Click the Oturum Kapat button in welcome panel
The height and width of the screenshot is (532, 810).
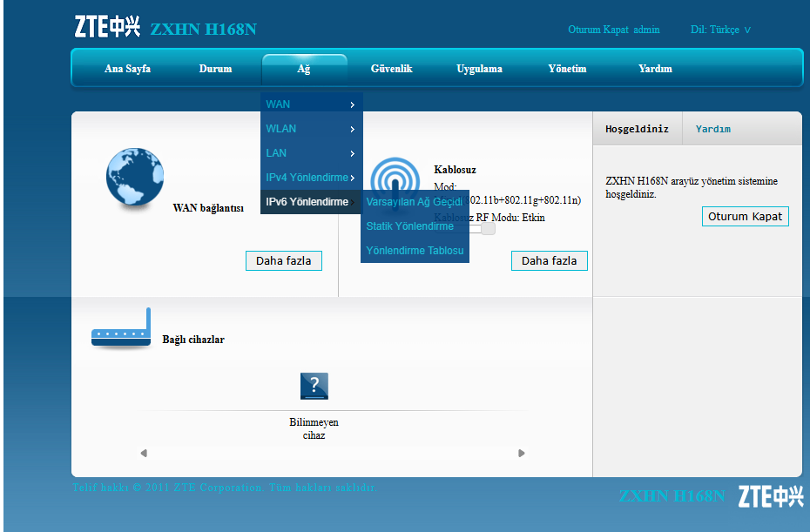[x=745, y=217]
